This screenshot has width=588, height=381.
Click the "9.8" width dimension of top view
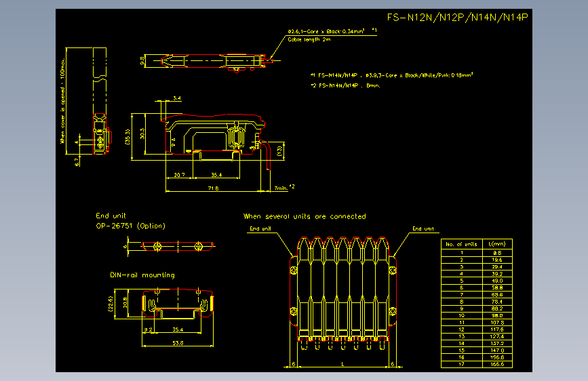[x=142, y=60]
